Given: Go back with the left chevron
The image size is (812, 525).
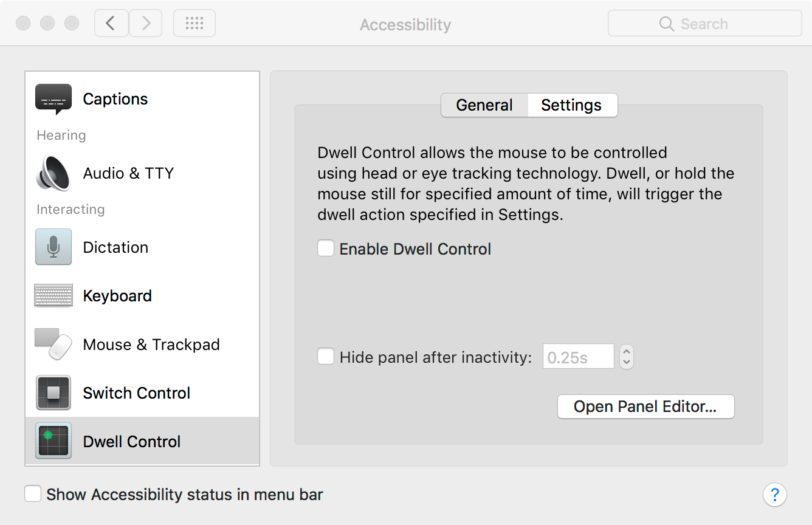Looking at the screenshot, I should (111, 24).
